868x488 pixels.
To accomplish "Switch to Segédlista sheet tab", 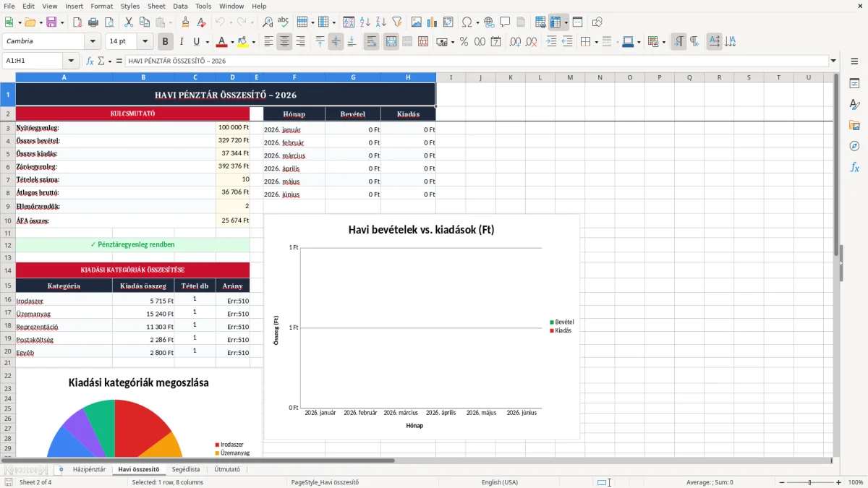I will 186,469.
